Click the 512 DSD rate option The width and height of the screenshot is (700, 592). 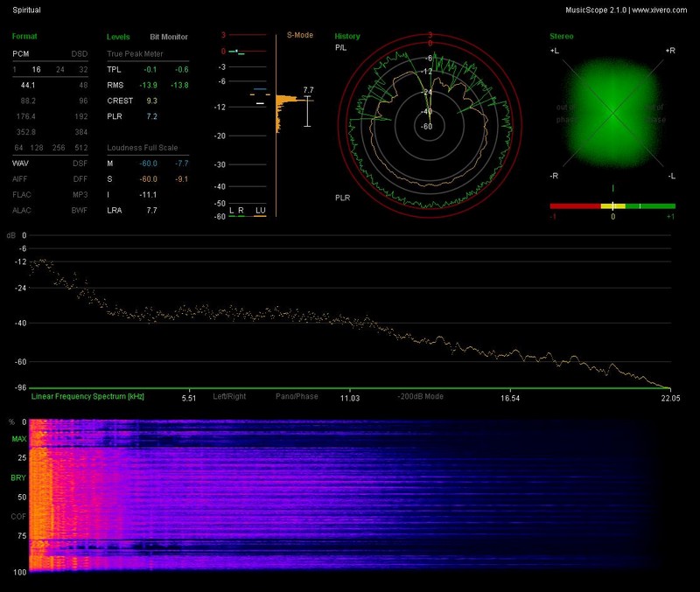[81, 148]
